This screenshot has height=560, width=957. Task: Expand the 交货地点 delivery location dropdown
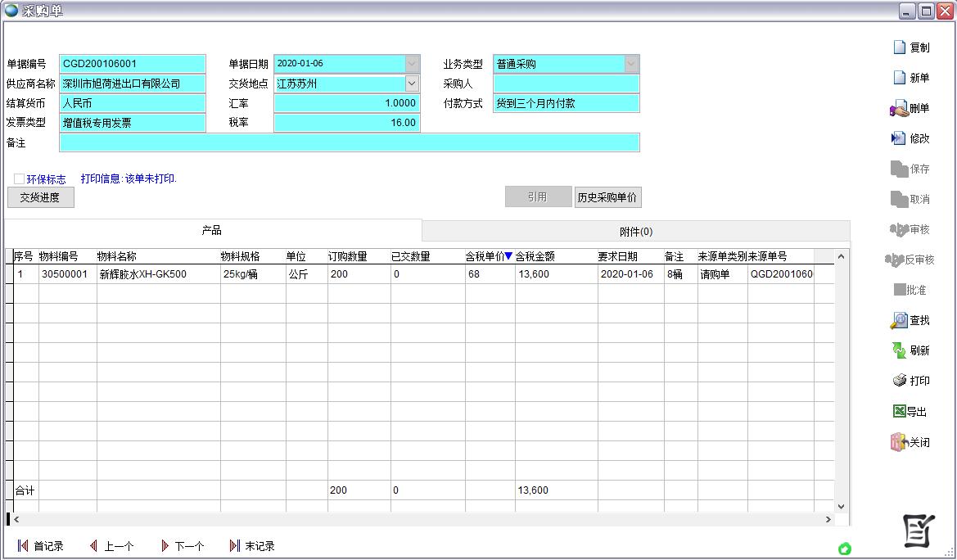412,83
